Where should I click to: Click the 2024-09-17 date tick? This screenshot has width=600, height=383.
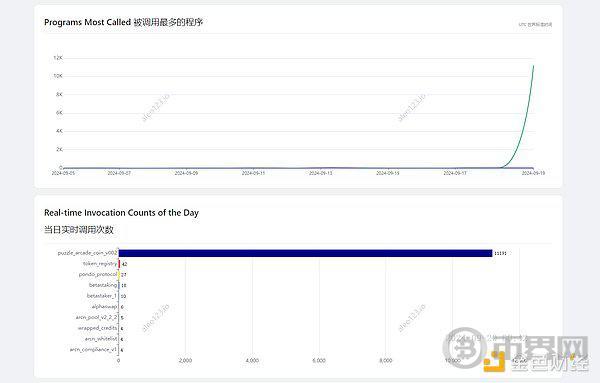coord(455,173)
